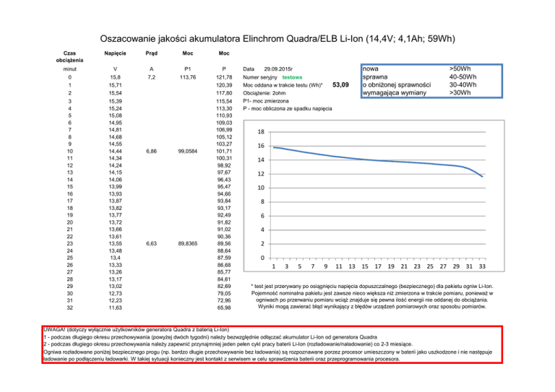The width and height of the screenshot is (555, 392).
Task: Select the P1 power cell 113,76
Action: click(x=187, y=77)
